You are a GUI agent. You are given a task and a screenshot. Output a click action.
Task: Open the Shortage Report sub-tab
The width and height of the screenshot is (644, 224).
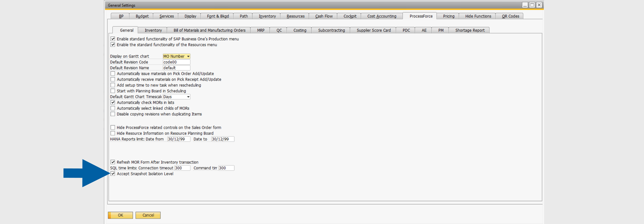[469, 30]
